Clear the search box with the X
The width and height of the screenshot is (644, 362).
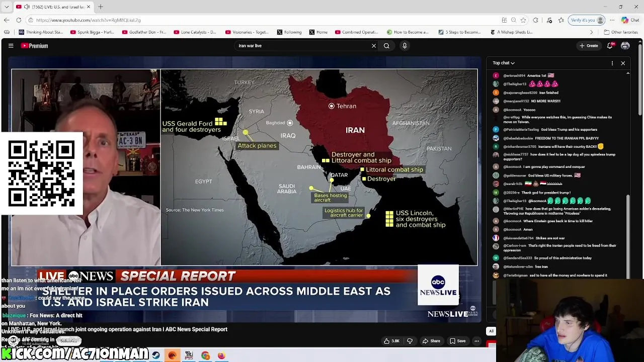(374, 46)
